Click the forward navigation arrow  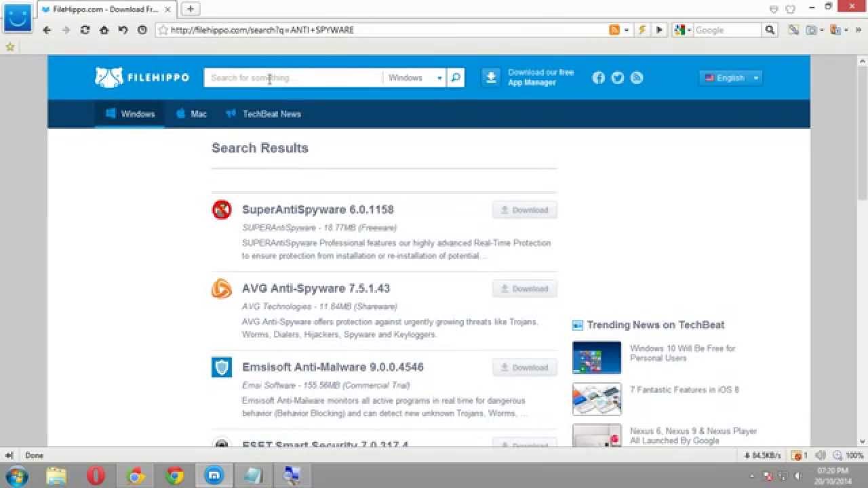click(x=66, y=30)
